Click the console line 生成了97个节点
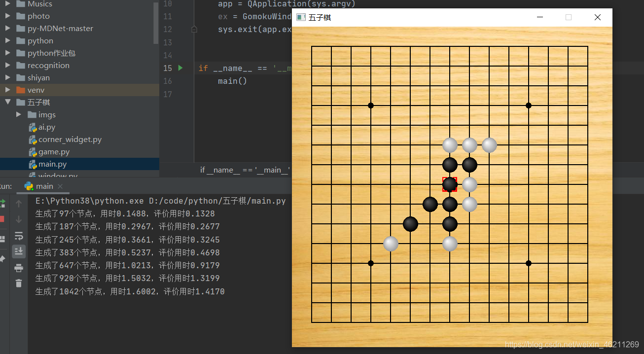The width and height of the screenshot is (644, 354). (x=125, y=214)
